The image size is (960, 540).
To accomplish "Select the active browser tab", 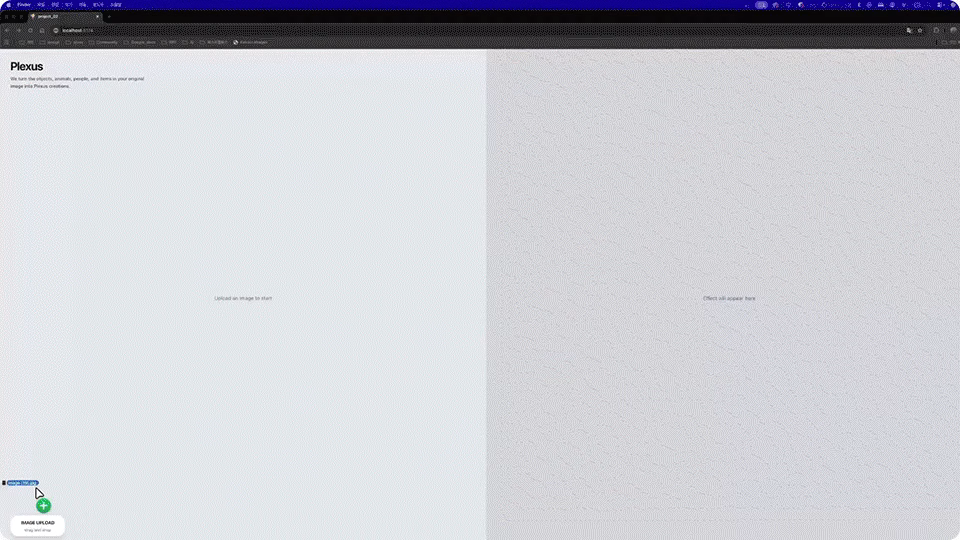I will click(66, 17).
